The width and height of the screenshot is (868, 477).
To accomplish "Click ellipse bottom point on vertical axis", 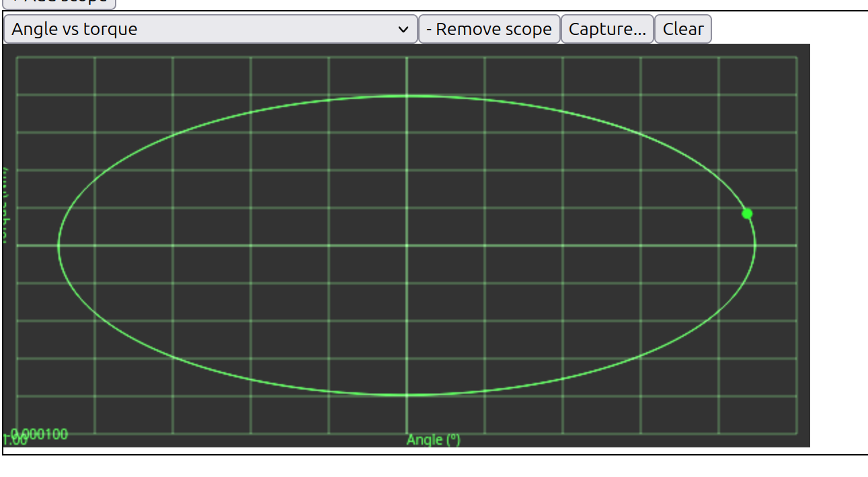I will (x=406, y=395).
